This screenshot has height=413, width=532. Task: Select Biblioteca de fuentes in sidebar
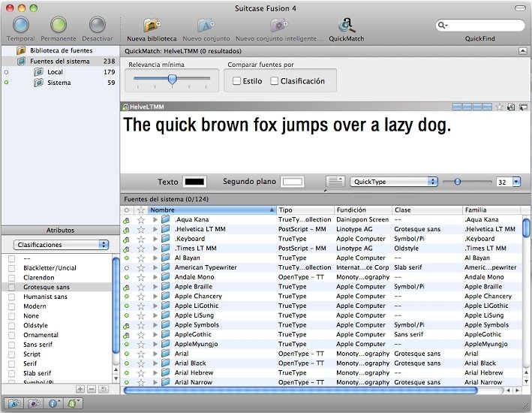coord(61,50)
